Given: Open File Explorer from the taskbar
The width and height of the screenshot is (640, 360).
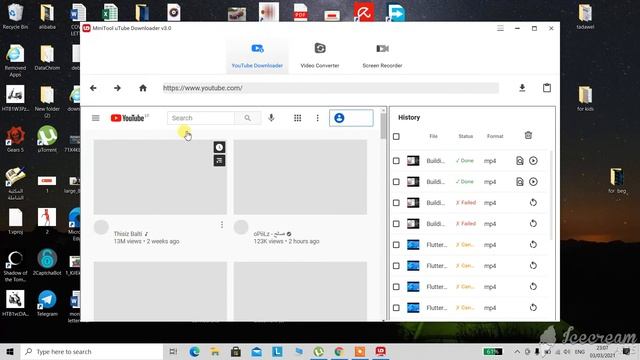Looking at the screenshot, I should [x=215, y=351].
